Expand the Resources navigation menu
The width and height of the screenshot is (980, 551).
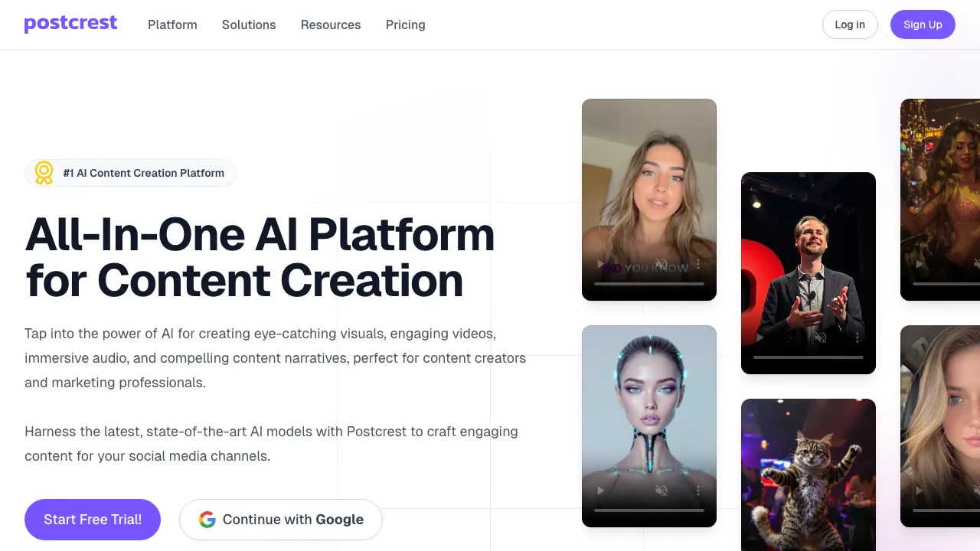point(331,24)
